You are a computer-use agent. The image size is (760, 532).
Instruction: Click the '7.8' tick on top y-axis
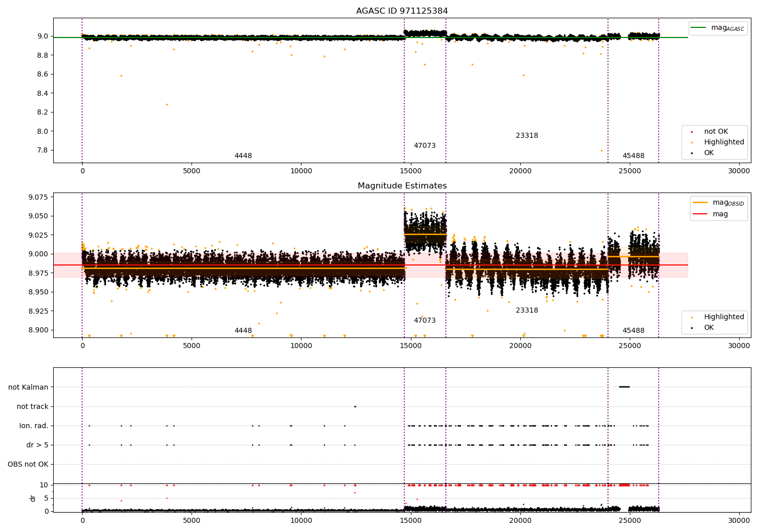point(43,150)
